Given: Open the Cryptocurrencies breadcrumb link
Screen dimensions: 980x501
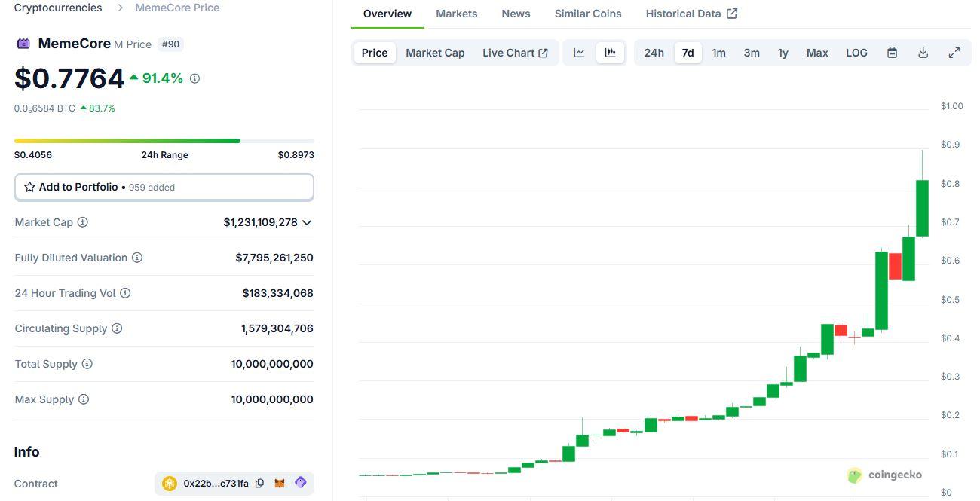Looking at the screenshot, I should click(58, 8).
